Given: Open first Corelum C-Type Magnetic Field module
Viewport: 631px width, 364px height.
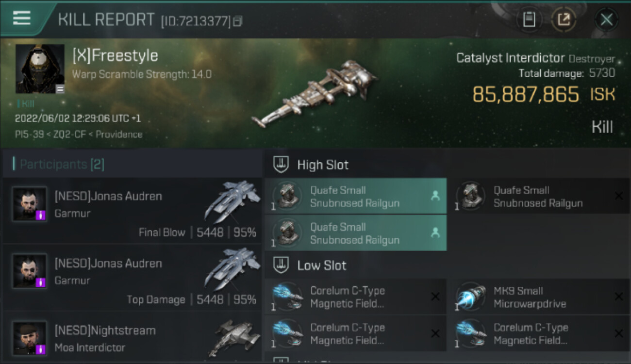Looking at the screenshot, I should click(x=355, y=297).
